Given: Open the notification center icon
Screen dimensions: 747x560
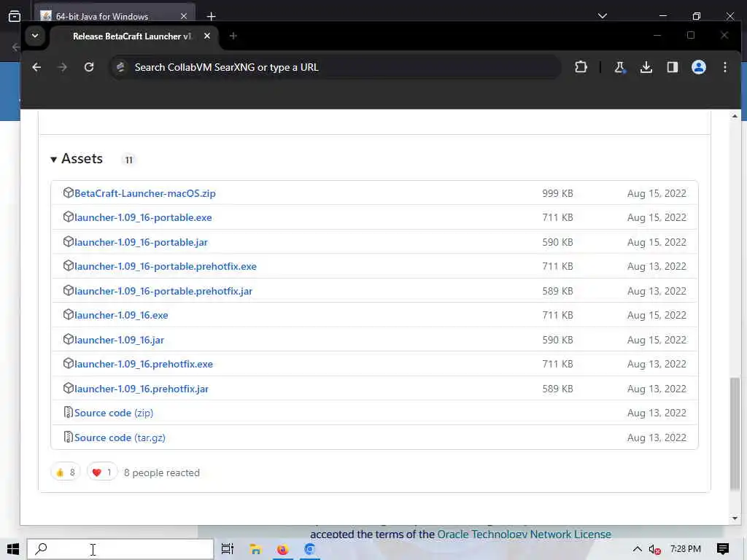Looking at the screenshot, I should [x=723, y=549].
